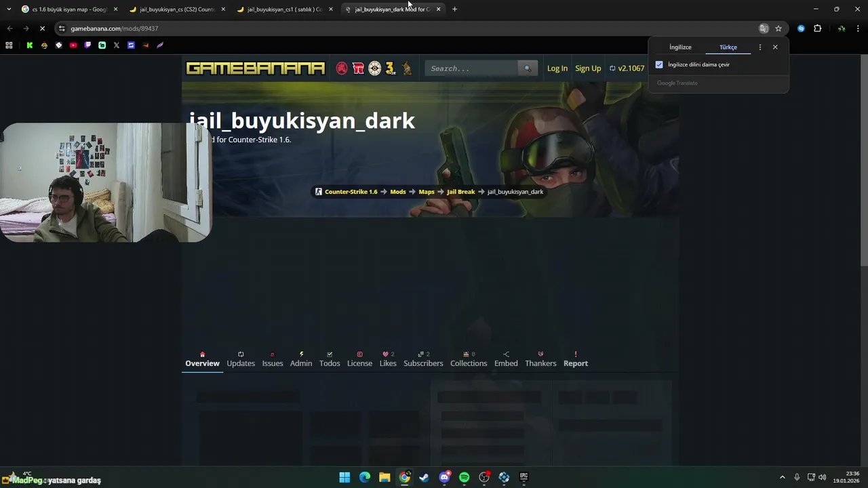Click the Log In link
Image resolution: width=868 pixels, height=488 pixels.
pyautogui.click(x=557, y=68)
